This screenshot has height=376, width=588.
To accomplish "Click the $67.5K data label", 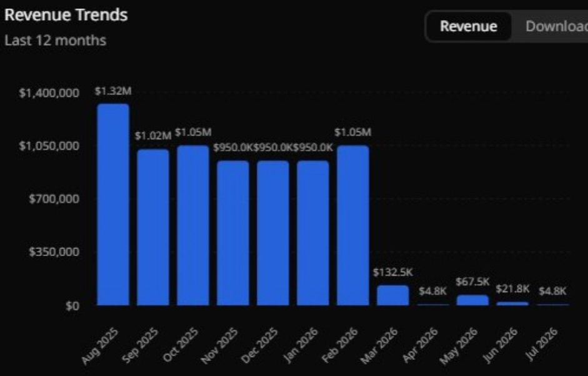I will [473, 282].
